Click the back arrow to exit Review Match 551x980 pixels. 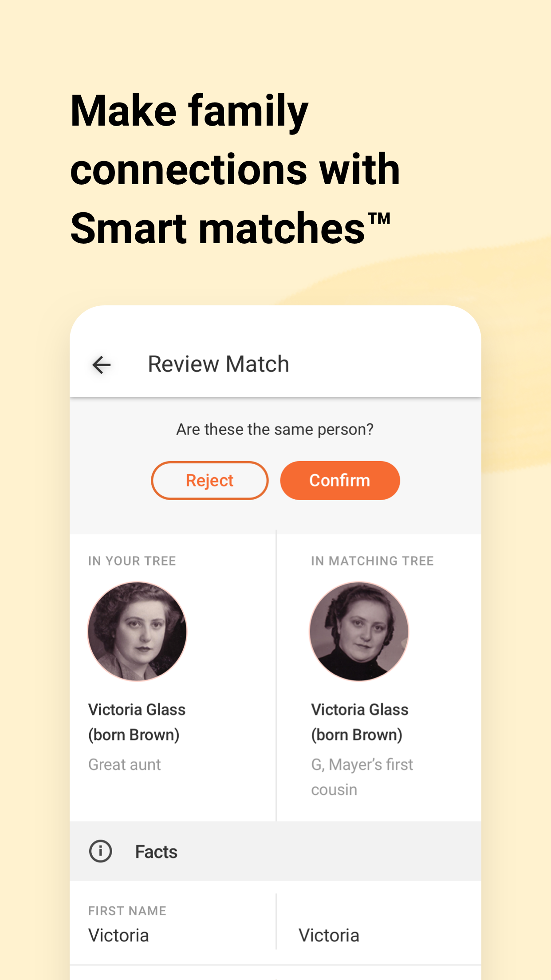(x=102, y=365)
